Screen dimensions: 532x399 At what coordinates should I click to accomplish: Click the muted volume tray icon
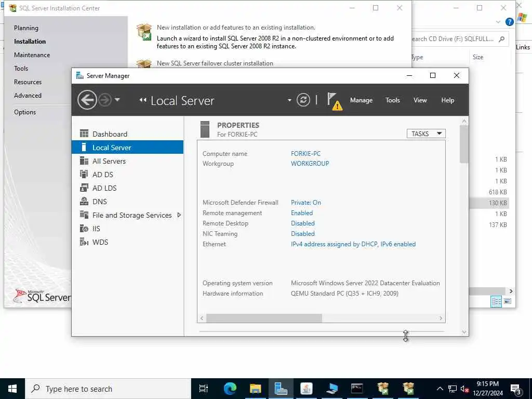pyautogui.click(x=464, y=389)
